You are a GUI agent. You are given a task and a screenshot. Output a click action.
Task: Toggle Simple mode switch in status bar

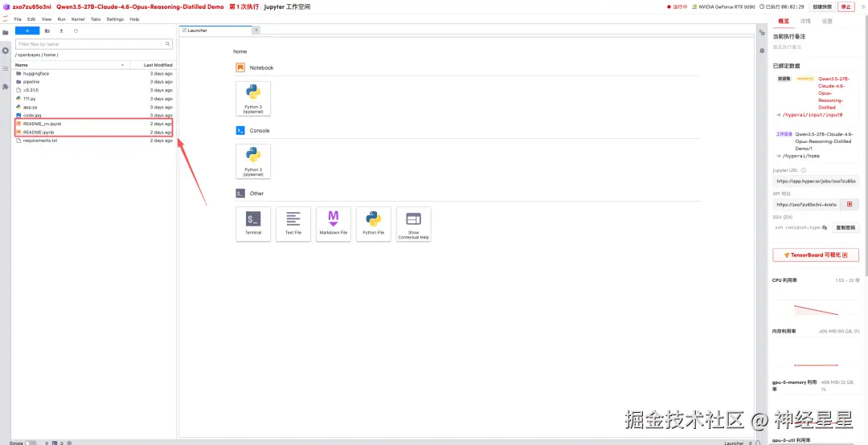(x=31, y=443)
